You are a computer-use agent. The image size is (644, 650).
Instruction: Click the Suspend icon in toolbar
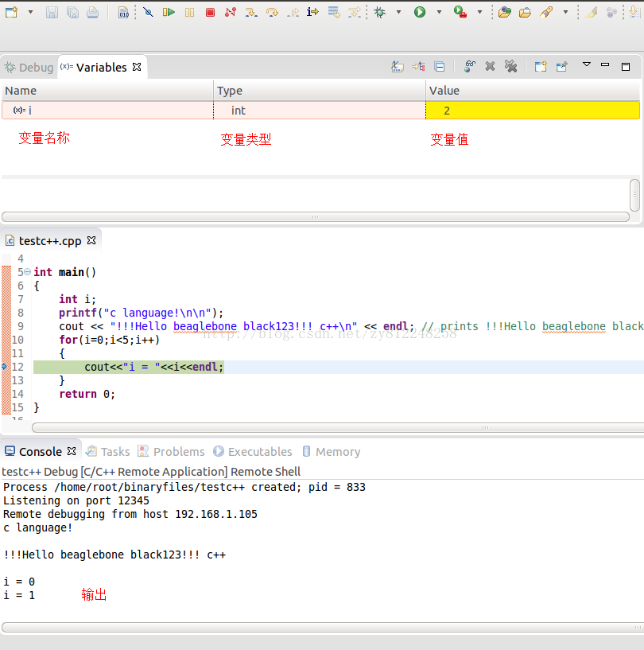tap(189, 12)
